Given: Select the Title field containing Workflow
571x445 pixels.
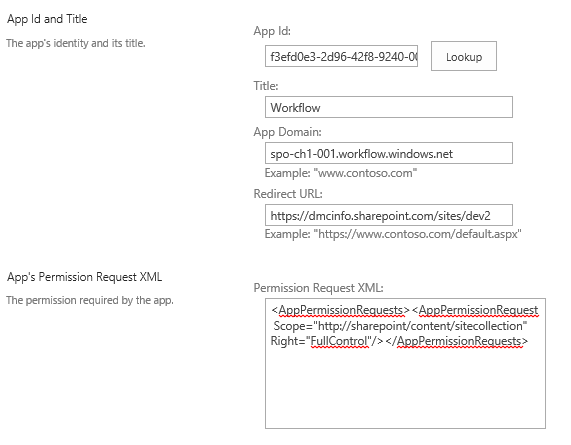Looking at the screenshot, I should tap(389, 107).
